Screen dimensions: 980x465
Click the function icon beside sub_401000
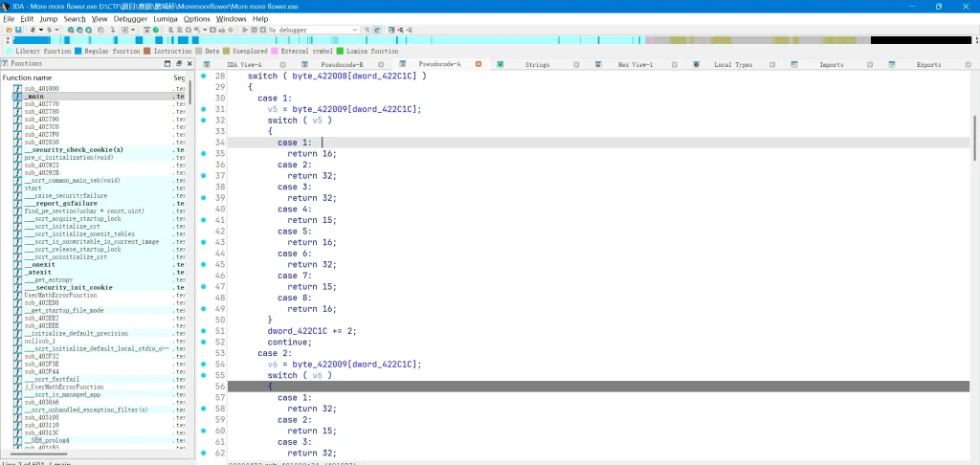pos(17,88)
